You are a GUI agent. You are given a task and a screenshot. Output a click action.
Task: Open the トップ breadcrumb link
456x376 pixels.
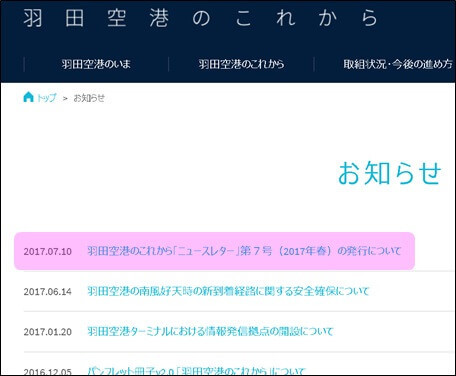pyautogui.click(x=46, y=98)
